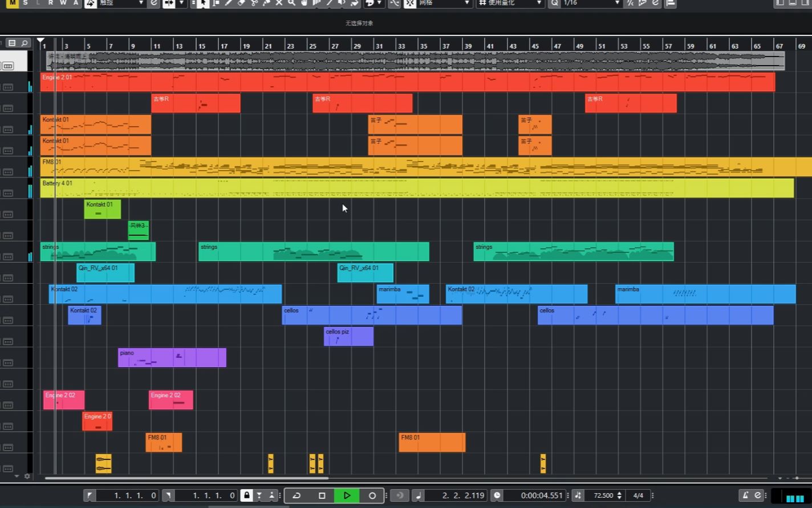
Task: Select the hand-shaped tool in the toolbar
Action: pyautogui.click(x=304, y=3)
